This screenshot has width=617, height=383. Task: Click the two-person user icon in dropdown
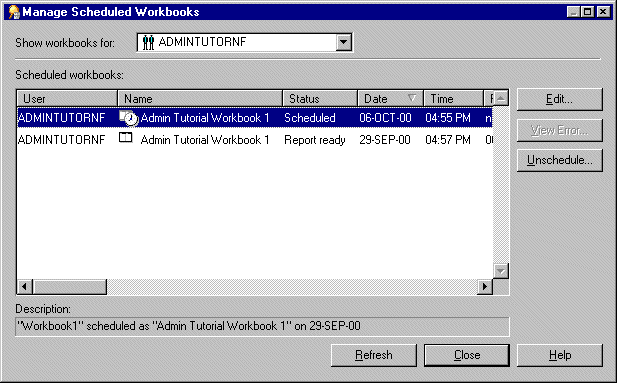point(148,42)
